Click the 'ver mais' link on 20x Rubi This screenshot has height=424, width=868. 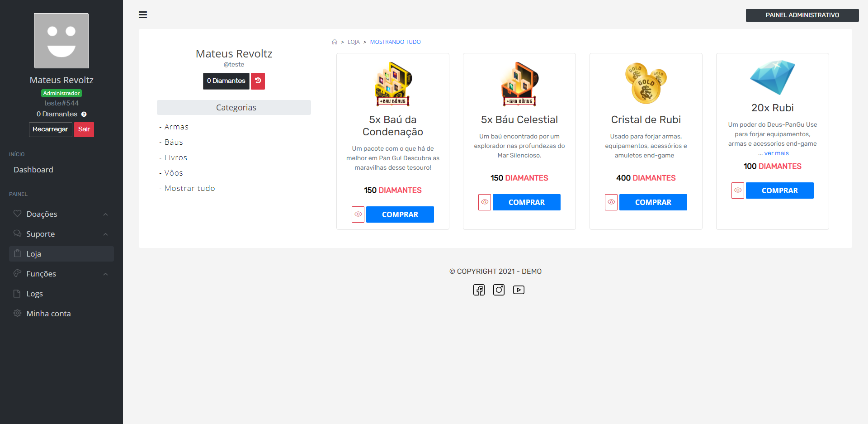coord(776,153)
